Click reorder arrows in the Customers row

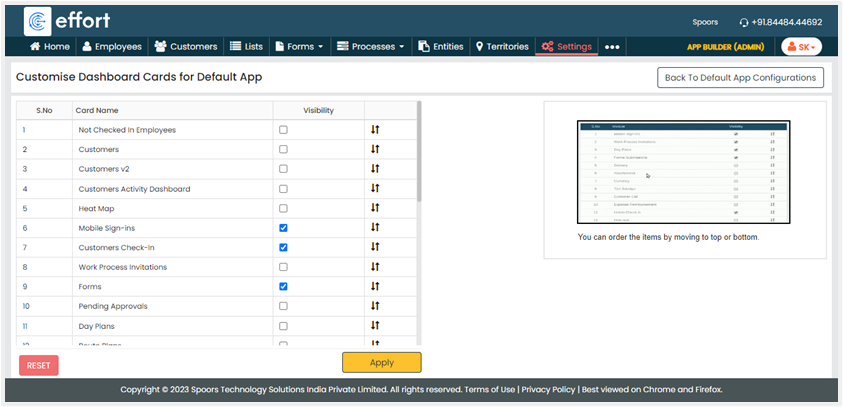pyautogui.click(x=375, y=149)
